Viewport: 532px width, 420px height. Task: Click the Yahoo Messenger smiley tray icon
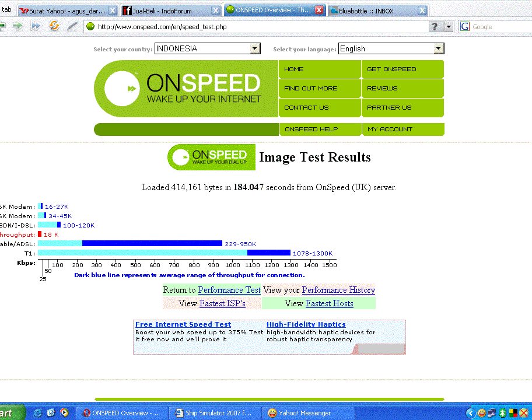[x=481, y=413]
